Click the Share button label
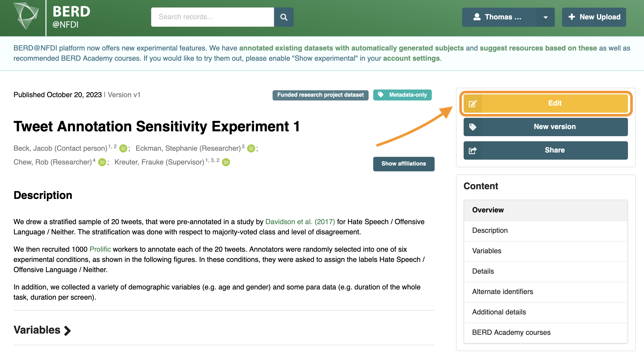This screenshot has width=644, height=357. [x=555, y=150]
